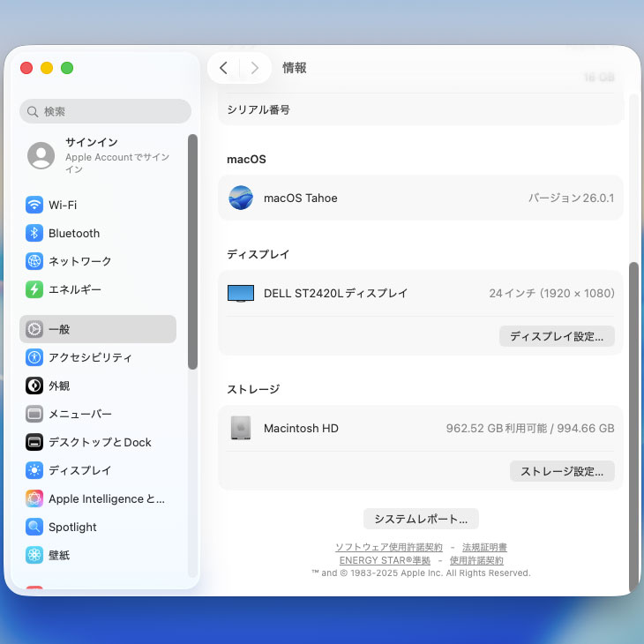This screenshot has width=644, height=644.
Task: Click the アクセシビリティ icon in sidebar
Action: pos(34,357)
